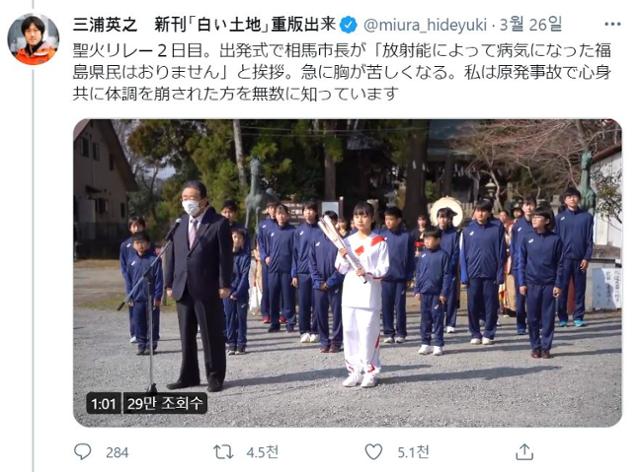Screen dimensions: 640x472
Task: Open the @miura_hideyuki handle link
Action: [425, 25]
